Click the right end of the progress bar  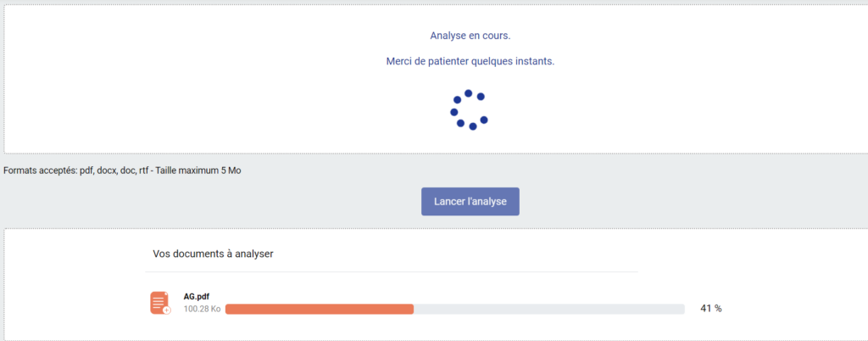pos(682,309)
